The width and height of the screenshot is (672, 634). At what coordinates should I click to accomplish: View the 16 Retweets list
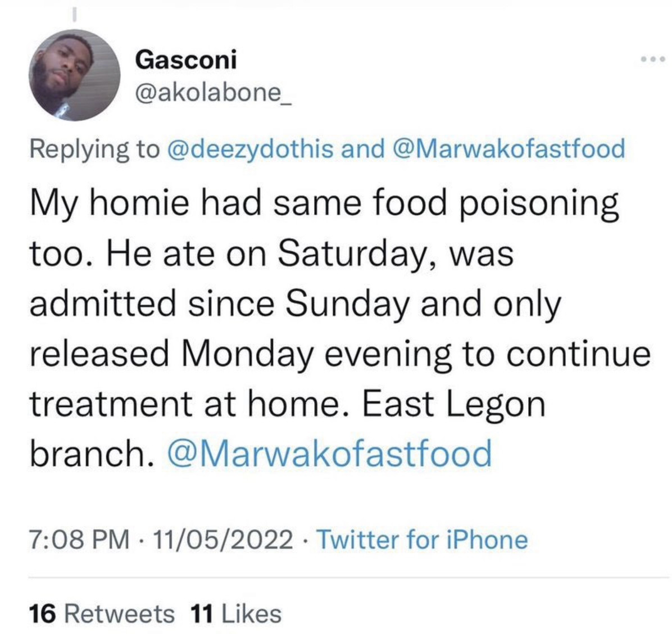tap(102, 613)
